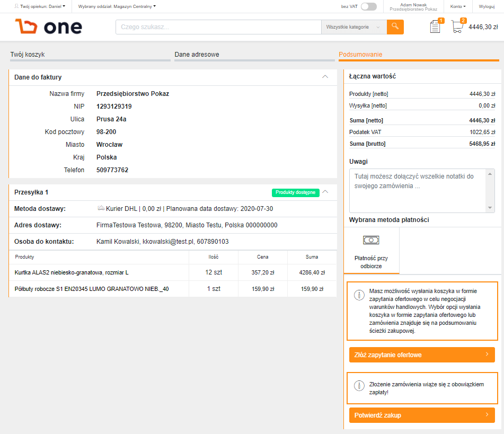The width and height of the screenshot is (504, 434).
Task: Click the Suma [brutto] value 5468,95 zł
Action: pyautogui.click(x=482, y=144)
